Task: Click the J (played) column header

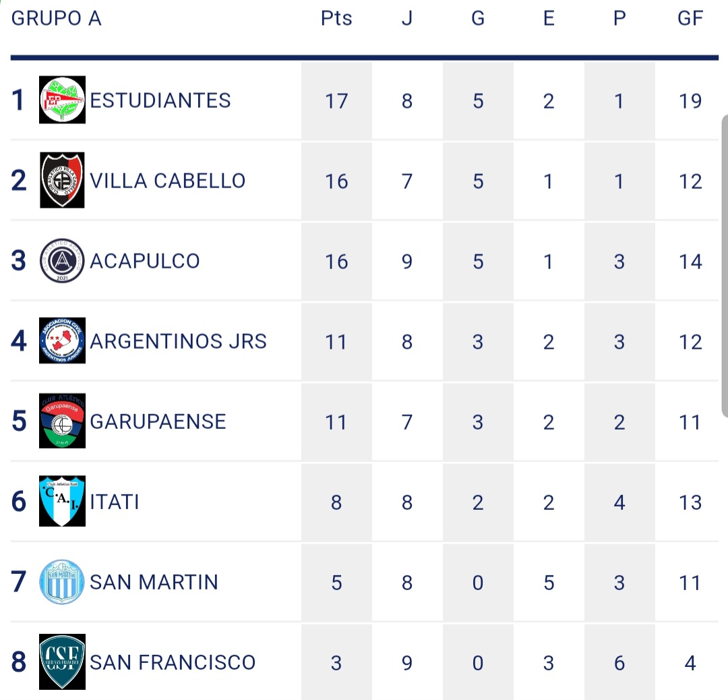Action: click(407, 18)
